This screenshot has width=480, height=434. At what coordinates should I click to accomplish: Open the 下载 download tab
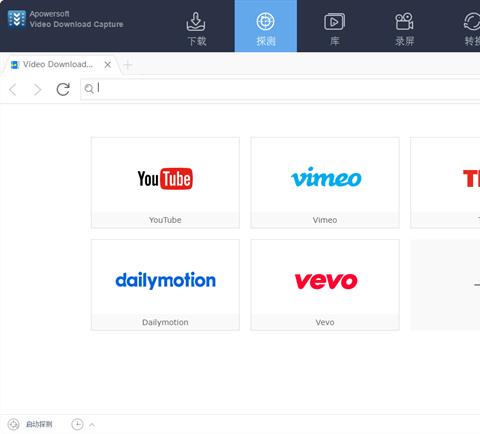(x=196, y=28)
